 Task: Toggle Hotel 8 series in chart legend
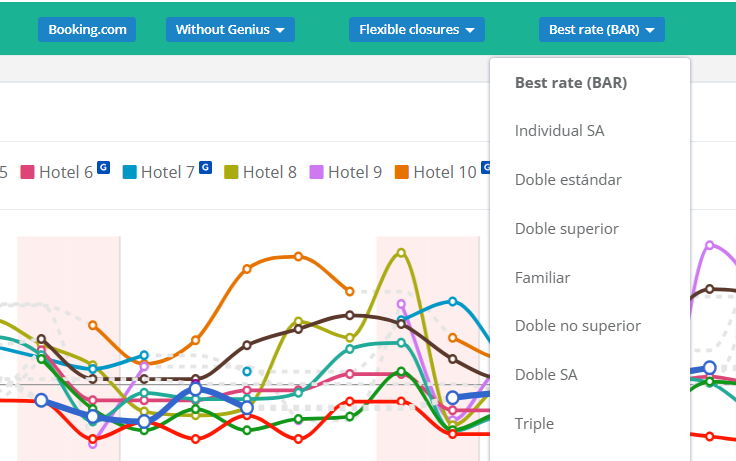[x=261, y=172]
